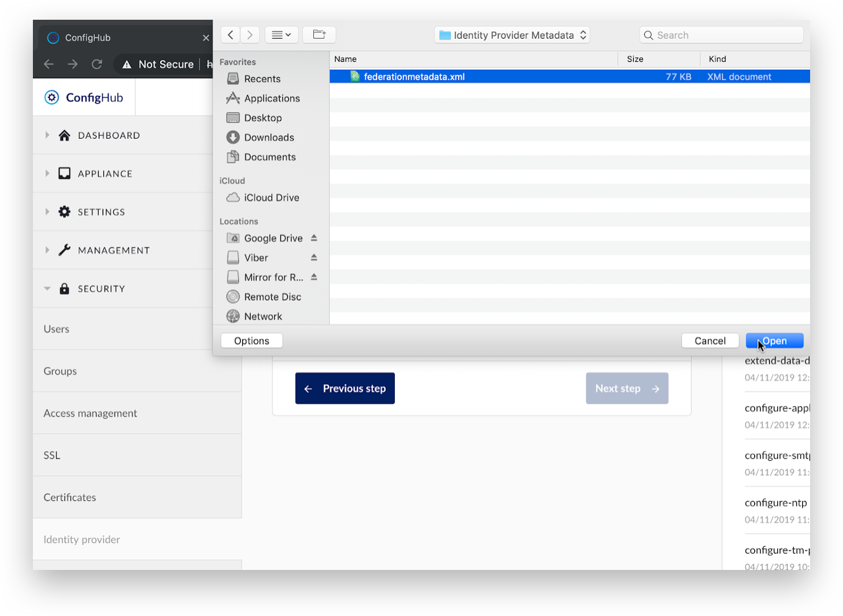This screenshot has width=843, height=616.
Task: Go forward in file dialog history
Action: click(250, 35)
